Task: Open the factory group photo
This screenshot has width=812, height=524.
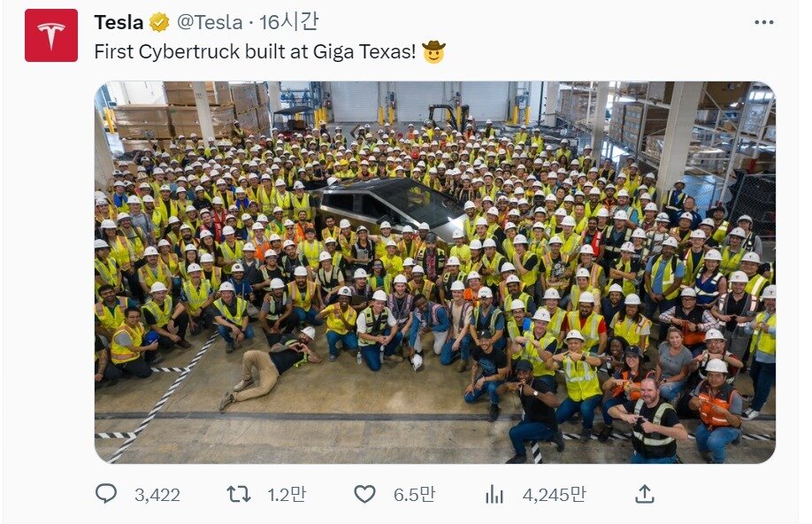Action: (x=435, y=273)
